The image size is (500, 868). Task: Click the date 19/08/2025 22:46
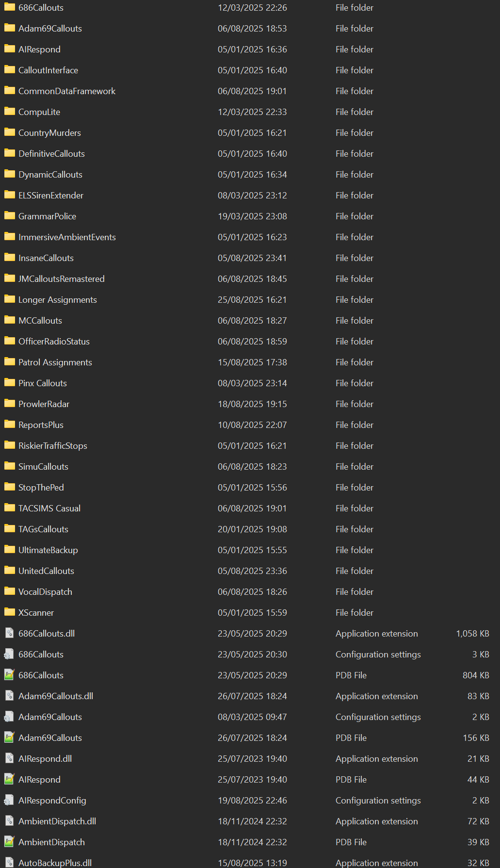[252, 801]
